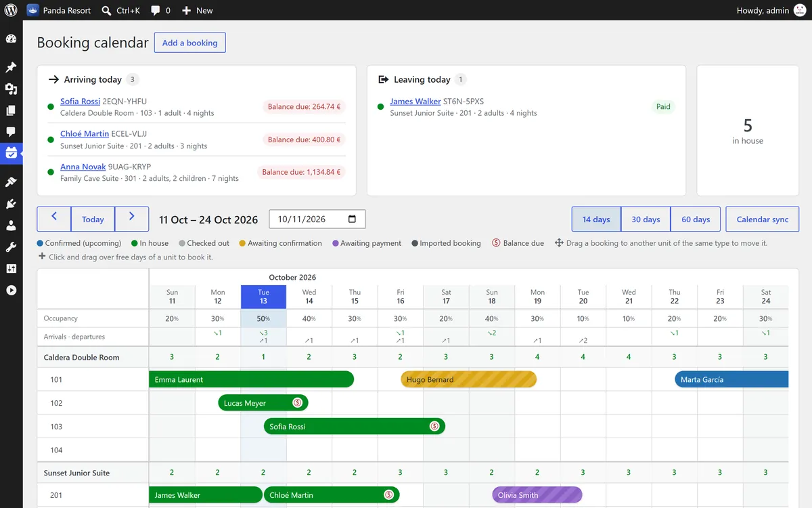The width and height of the screenshot is (812, 508).
Task: Open Lucas Meyer booking in room 102
Action: pos(263,403)
